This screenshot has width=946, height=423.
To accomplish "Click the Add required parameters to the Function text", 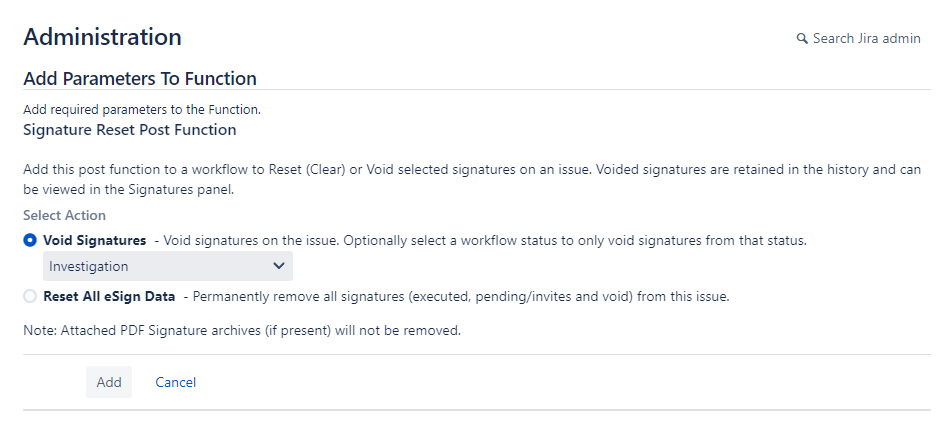I will click(x=142, y=110).
